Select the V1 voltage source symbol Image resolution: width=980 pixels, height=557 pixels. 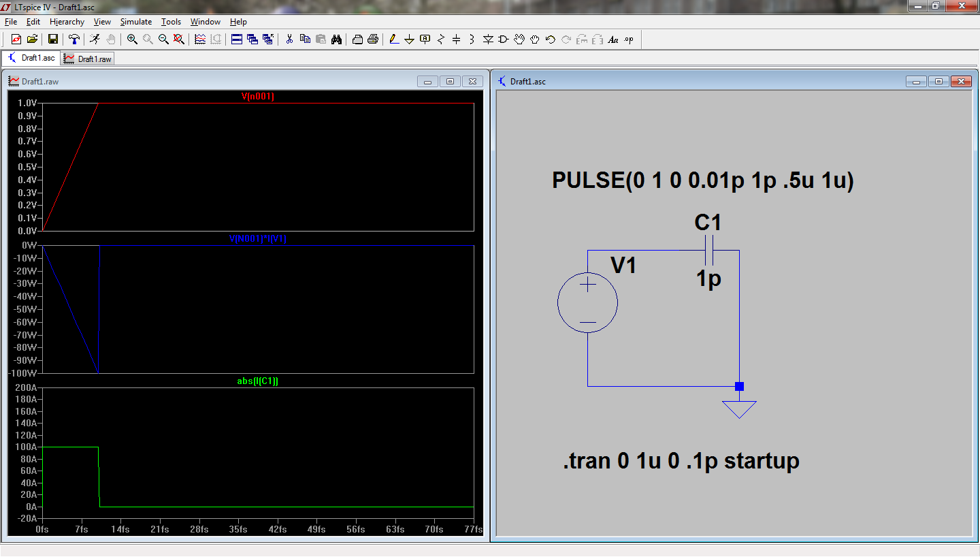point(587,303)
